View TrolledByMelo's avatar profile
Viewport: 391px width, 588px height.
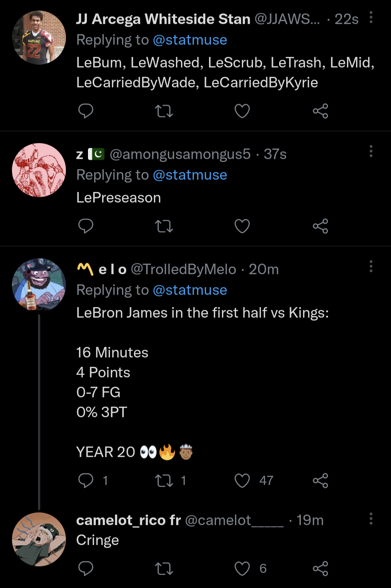[x=39, y=285]
